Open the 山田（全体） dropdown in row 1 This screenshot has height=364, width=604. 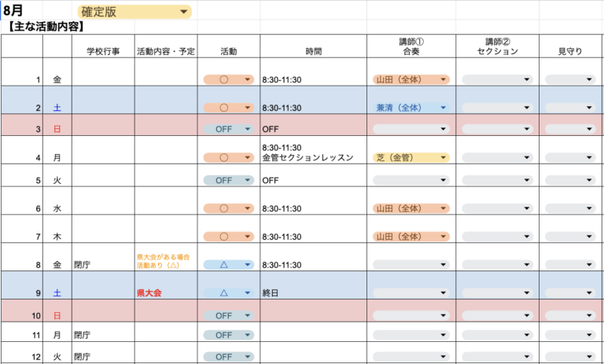pos(444,79)
